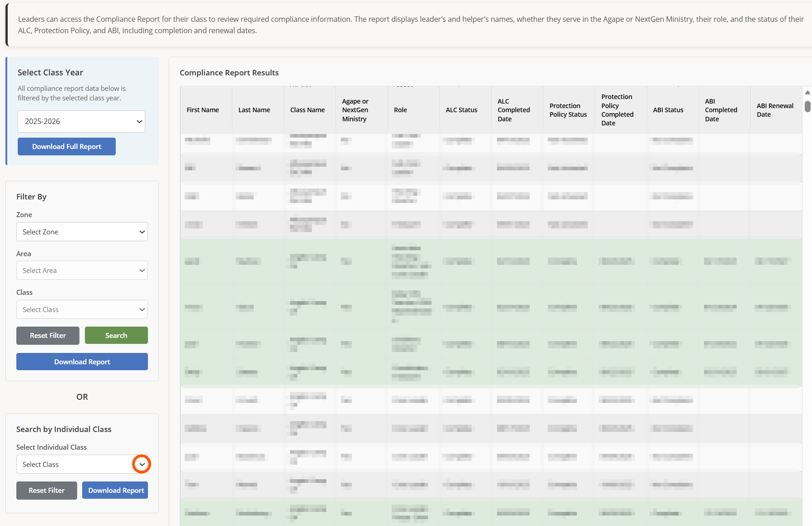Click the Last Name column header
This screenshot has height=526, width=812.
tap(254, 110)
